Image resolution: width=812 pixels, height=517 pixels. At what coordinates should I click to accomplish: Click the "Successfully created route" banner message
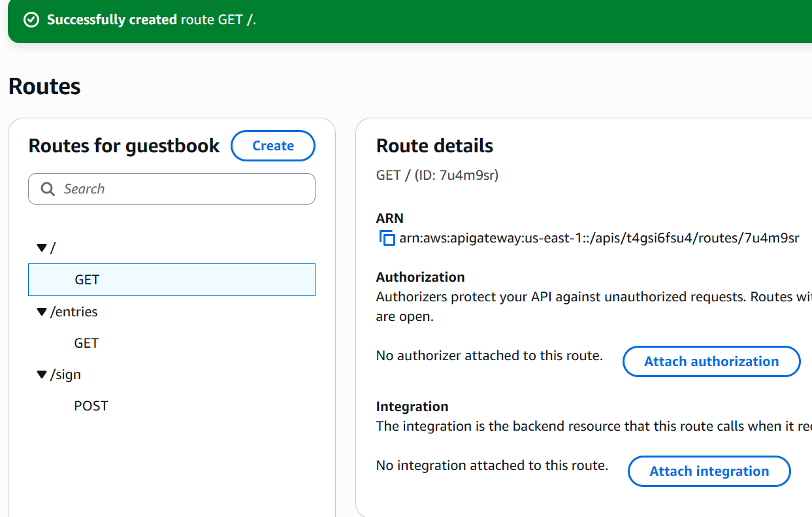coord(152,20)
